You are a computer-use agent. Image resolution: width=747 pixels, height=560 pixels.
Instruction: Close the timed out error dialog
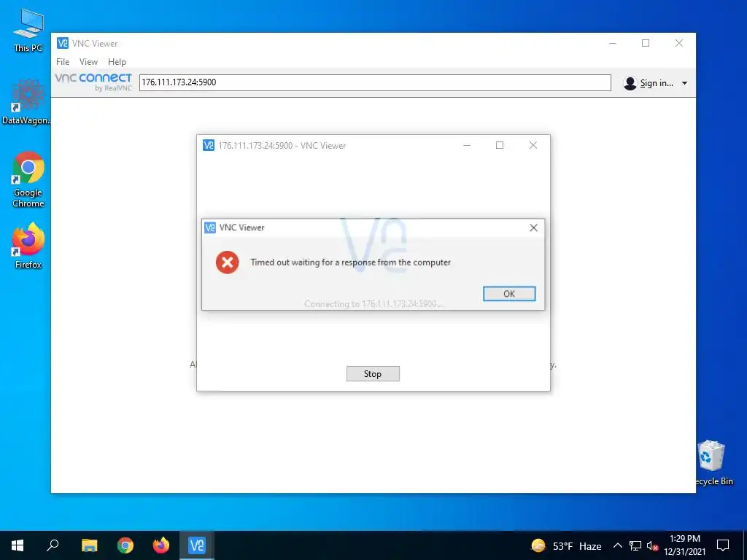[x=533, y=227]
